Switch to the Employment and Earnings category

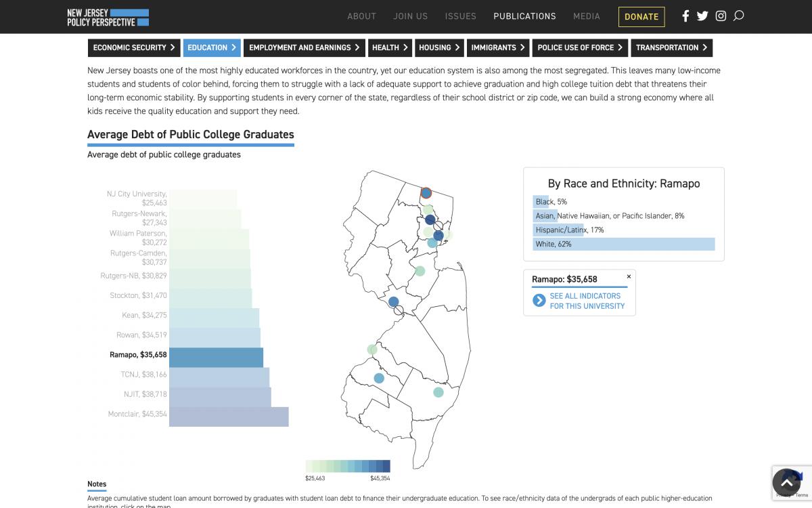click(304, 47)
